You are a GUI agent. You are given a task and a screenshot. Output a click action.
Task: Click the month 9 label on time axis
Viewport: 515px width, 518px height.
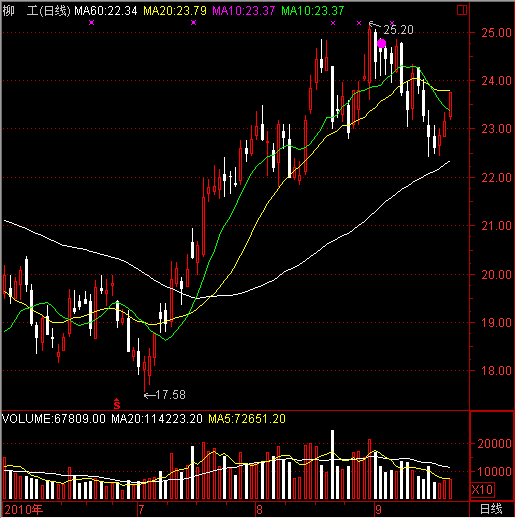(x=378, y=510)
